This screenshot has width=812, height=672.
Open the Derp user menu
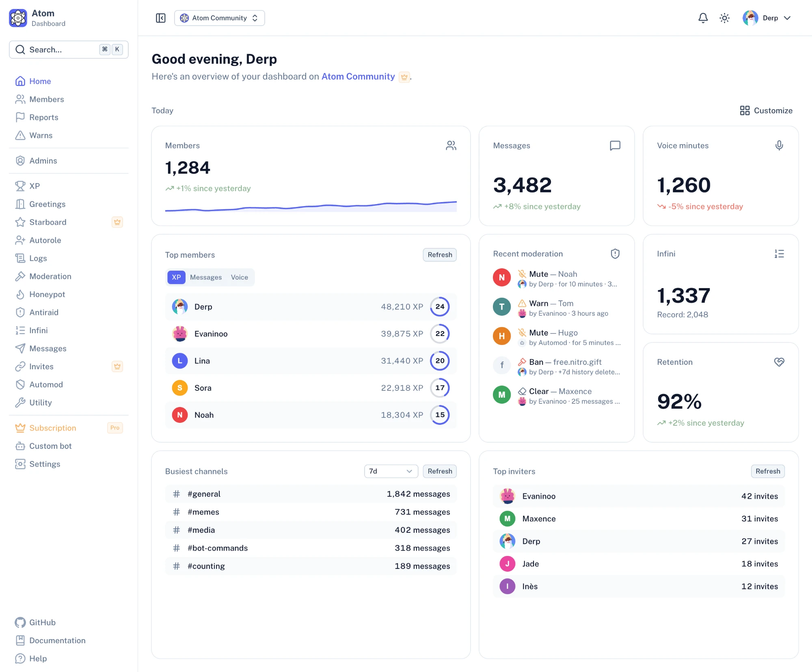(767, 18)
